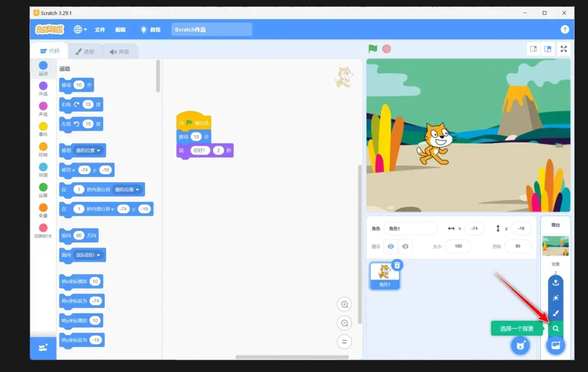Click the paint backdrop brush icon
The height and width of the screenshot is (372, 588).
tap(556, 313)
